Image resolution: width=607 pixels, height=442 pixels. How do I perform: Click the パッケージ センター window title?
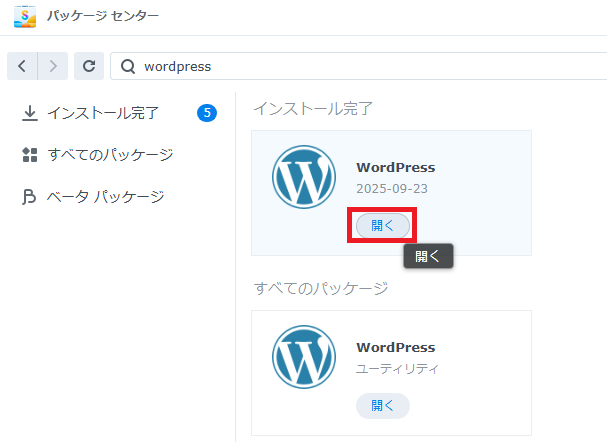[103, 16]
